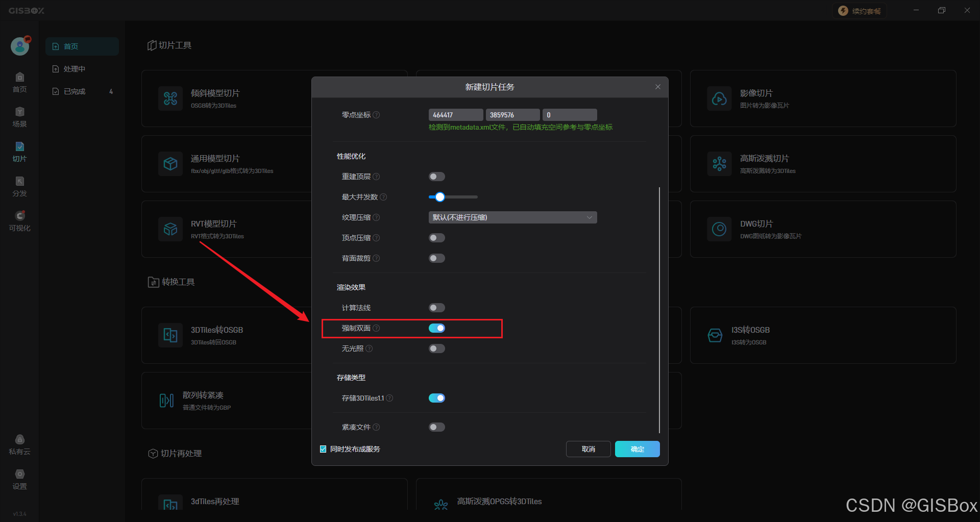980x522 pixels.
Task: Click help icon next to 强制双面
Action: 376,328
